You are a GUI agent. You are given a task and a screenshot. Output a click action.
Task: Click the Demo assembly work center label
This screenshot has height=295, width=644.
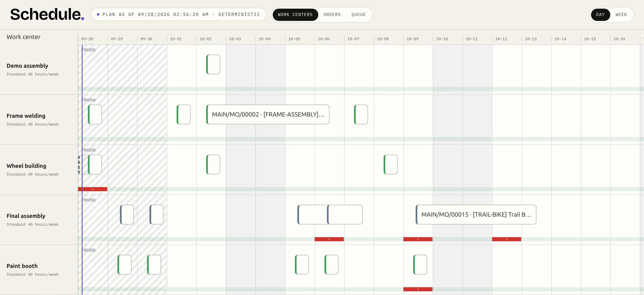pyautogui.click(x=27, y=66)
